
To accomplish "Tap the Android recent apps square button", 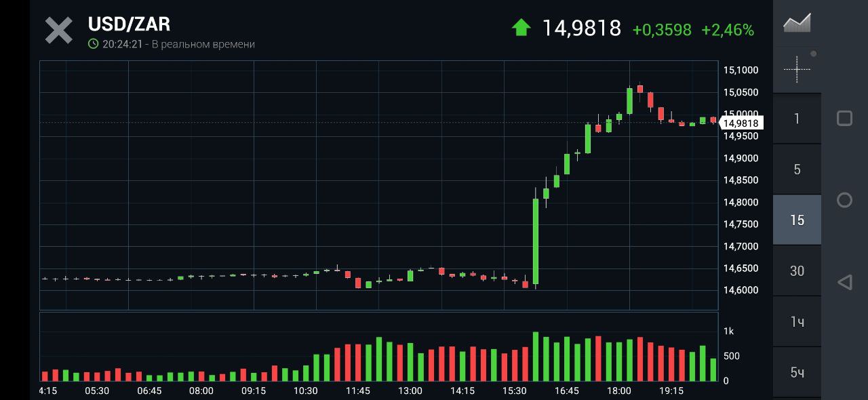I will [x=844, y=119].
